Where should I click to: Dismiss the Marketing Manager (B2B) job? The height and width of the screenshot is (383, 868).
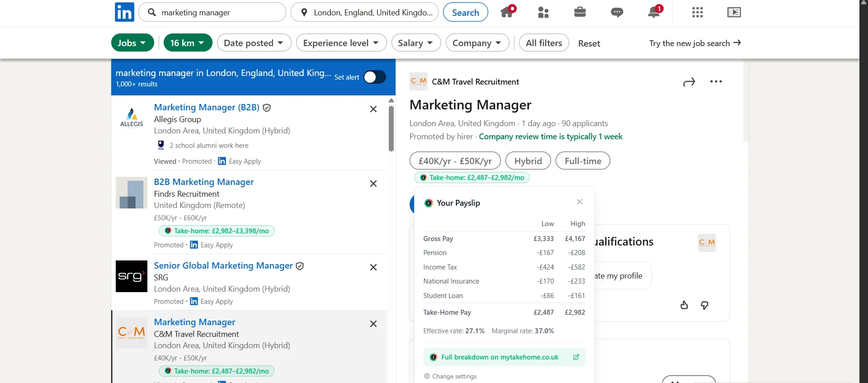[373, 109]
